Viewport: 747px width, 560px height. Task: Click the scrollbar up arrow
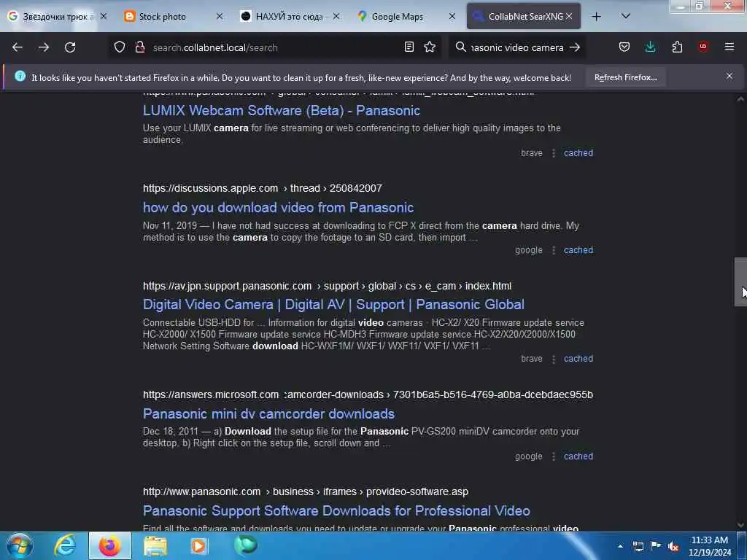pyautogui.click(x=740, y=99)
